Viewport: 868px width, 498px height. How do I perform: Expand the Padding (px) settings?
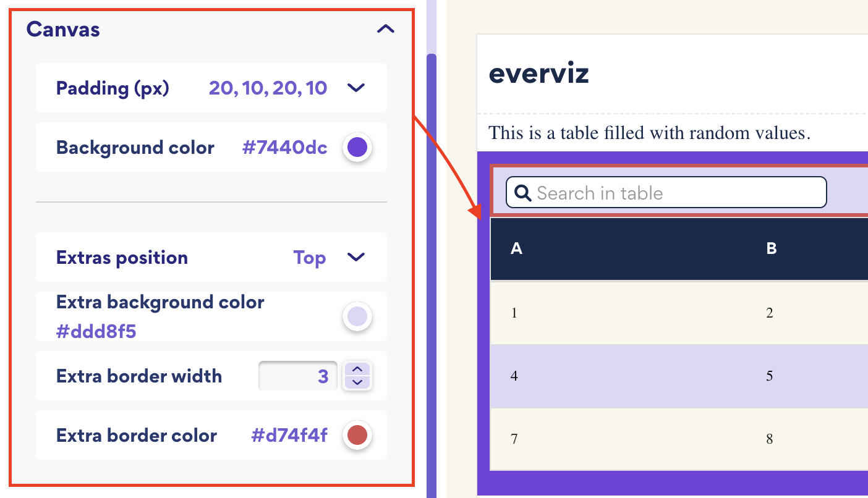pyautogui.click(x=356, y=88)
